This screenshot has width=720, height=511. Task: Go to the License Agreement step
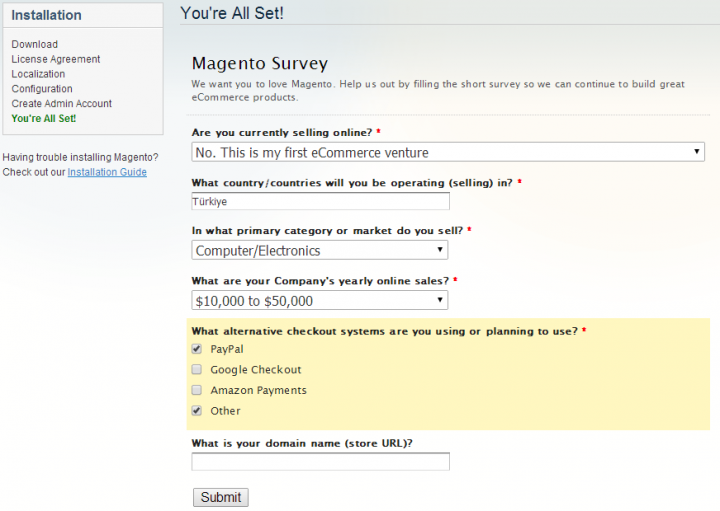click(x=56, y=59)
